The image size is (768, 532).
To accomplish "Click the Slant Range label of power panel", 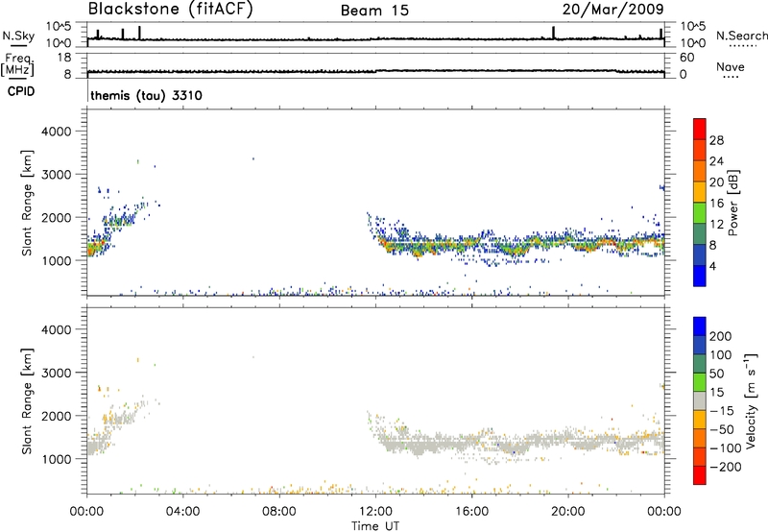I will pos(27,203).
